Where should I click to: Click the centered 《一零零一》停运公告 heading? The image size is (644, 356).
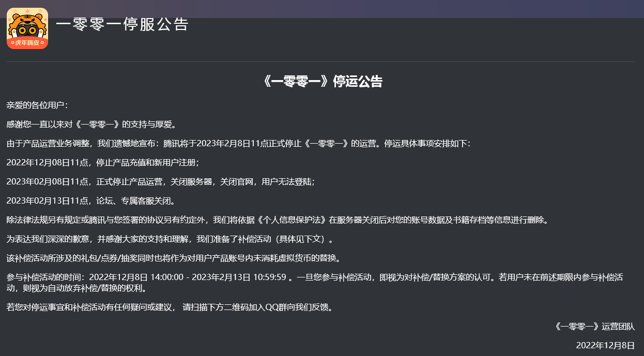[x=322, y=81]
